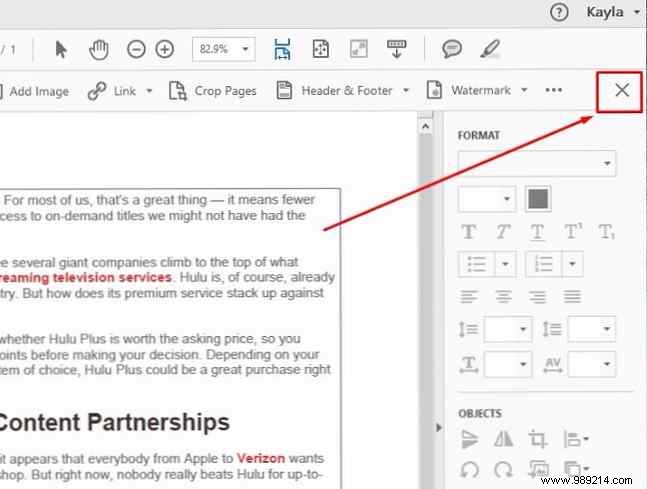Insert a numbered list
Image resolution: width=647 pixels, height=489 pixels.
click(543, 264)
